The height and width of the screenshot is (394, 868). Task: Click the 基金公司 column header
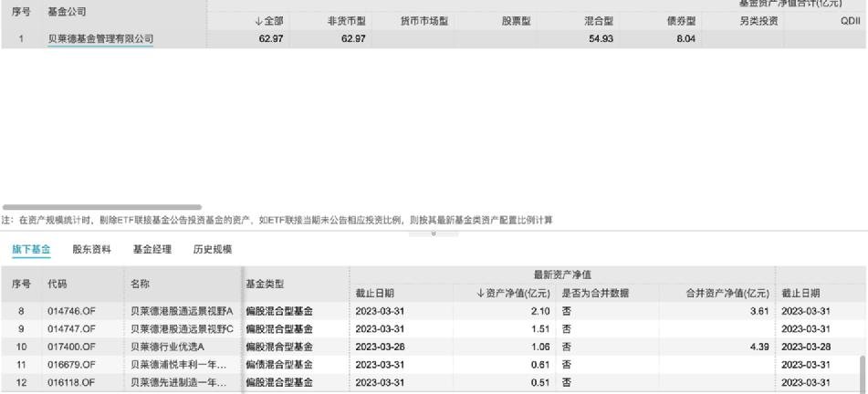point(67,12)
